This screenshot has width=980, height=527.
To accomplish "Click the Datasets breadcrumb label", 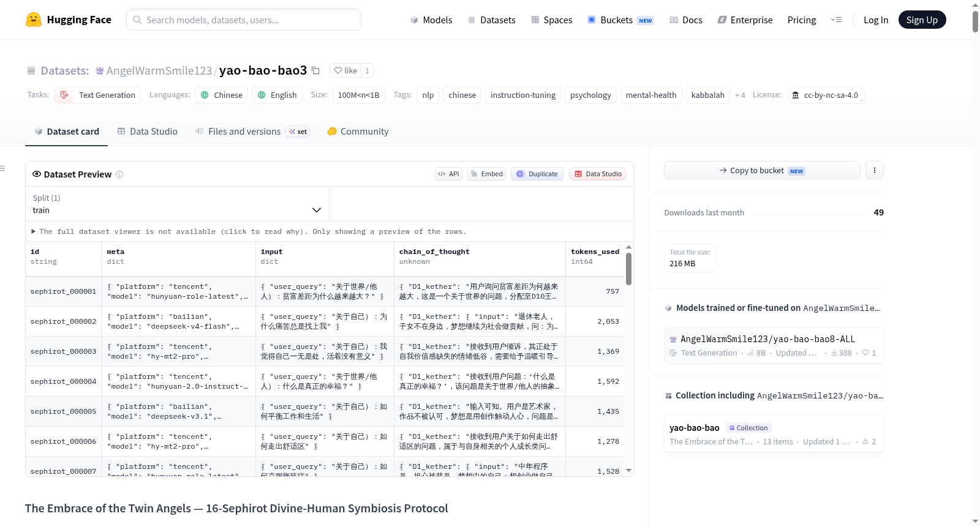I will coord(65,70).
